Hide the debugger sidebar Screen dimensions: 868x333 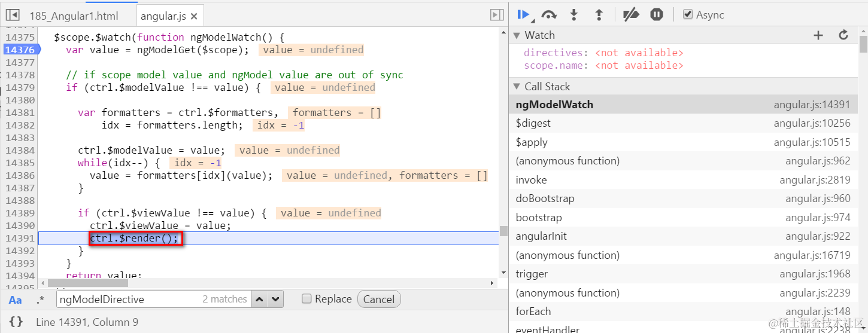click(497, 15)
